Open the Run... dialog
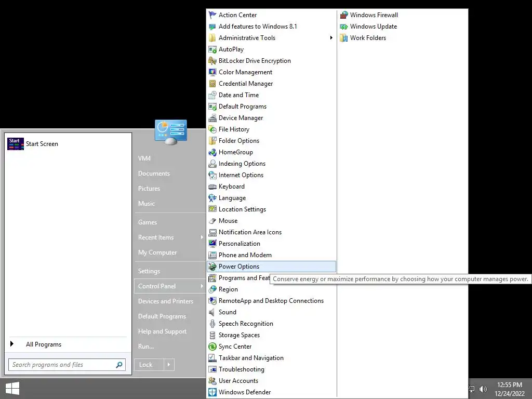The height and width of the screenshot is (399, 532). [146, 347]
